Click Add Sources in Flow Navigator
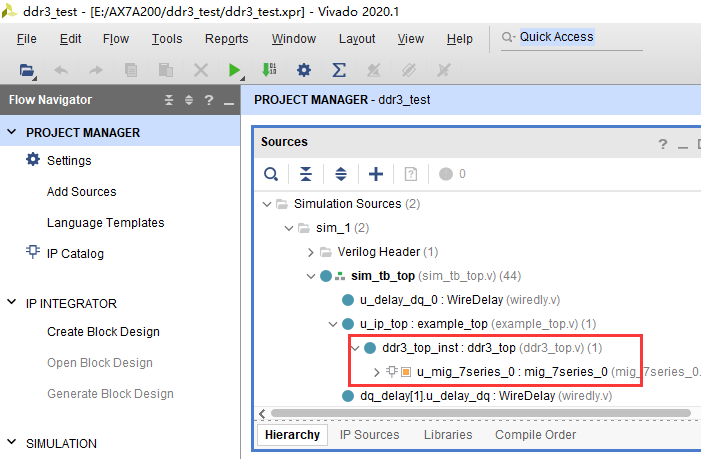Viewport: 701px width, 459px height. pyautogui.click(x=81, y=192)
